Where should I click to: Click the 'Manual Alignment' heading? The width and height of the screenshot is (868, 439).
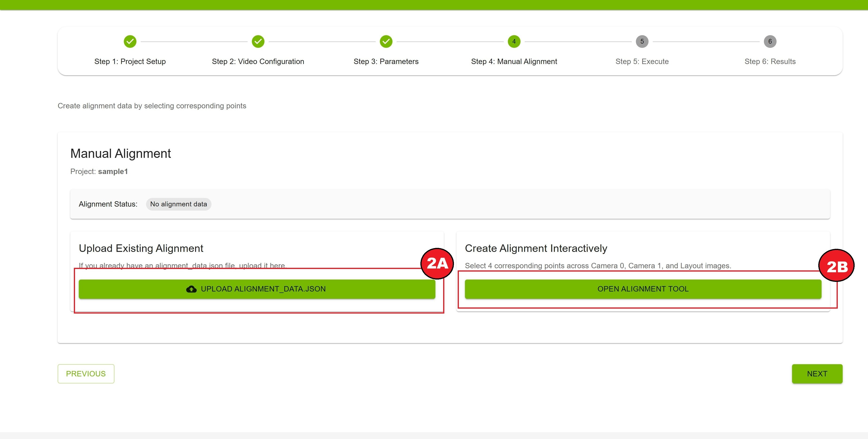pyautogui.click(x=121, y=154)
